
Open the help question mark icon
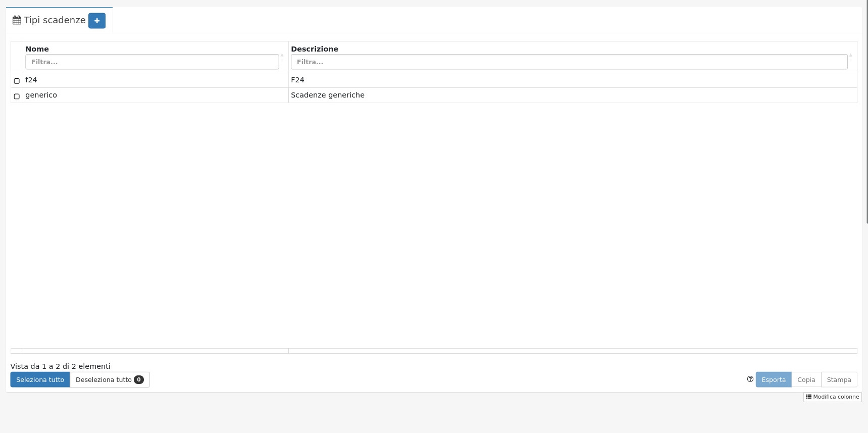click(x=750, y=379)
